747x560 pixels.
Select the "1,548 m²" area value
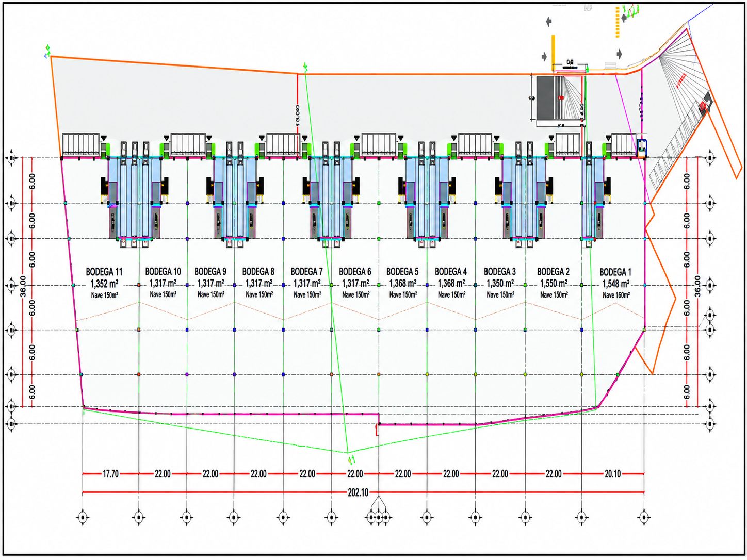(616, 284)
